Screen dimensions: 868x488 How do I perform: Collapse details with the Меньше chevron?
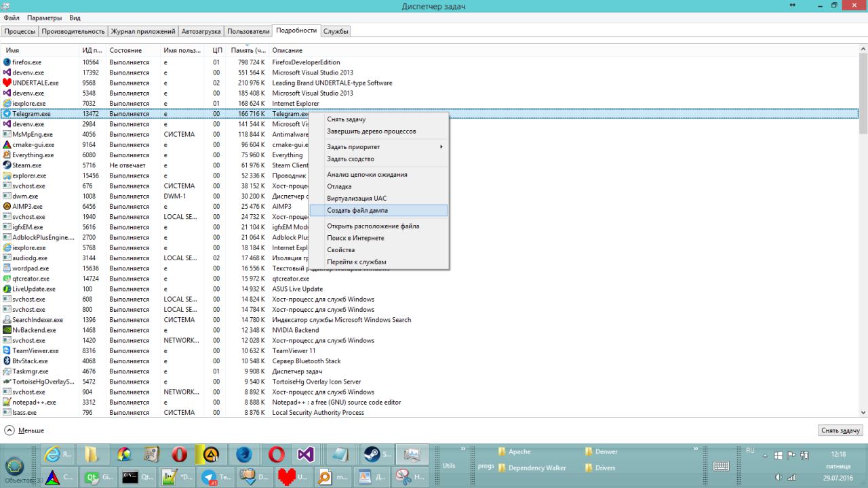(9, 430)
